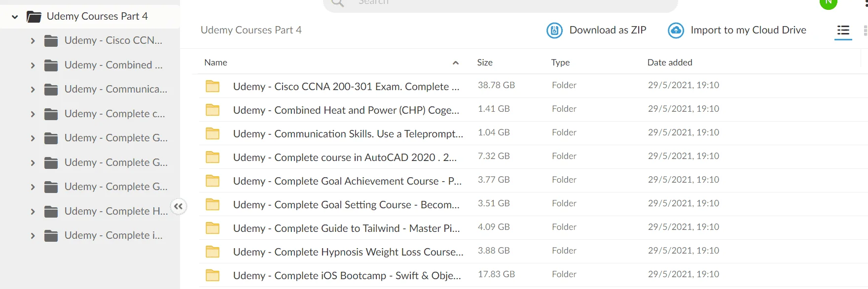Viewport: 868px width, 289px height.
Task: Click the search magnifier icon
Action: pyautogui.click(x=338, y=3)
